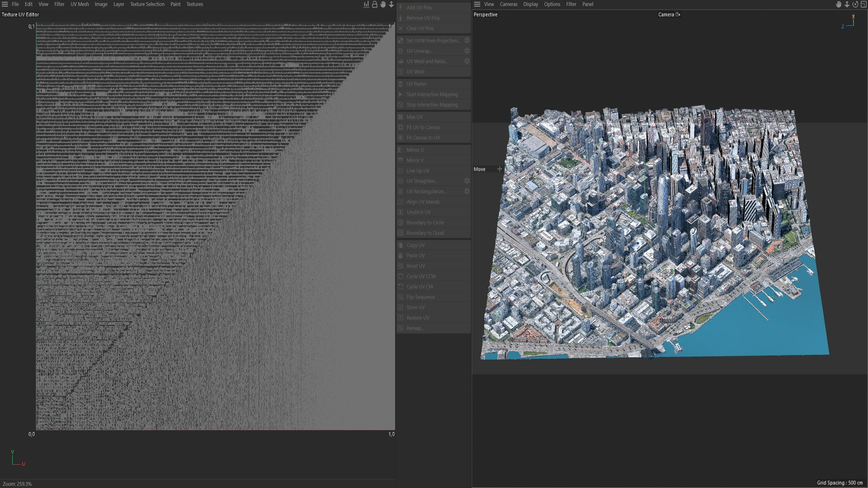Click Remove UV Pins
The image size is (868, 488).
[433, 18]
